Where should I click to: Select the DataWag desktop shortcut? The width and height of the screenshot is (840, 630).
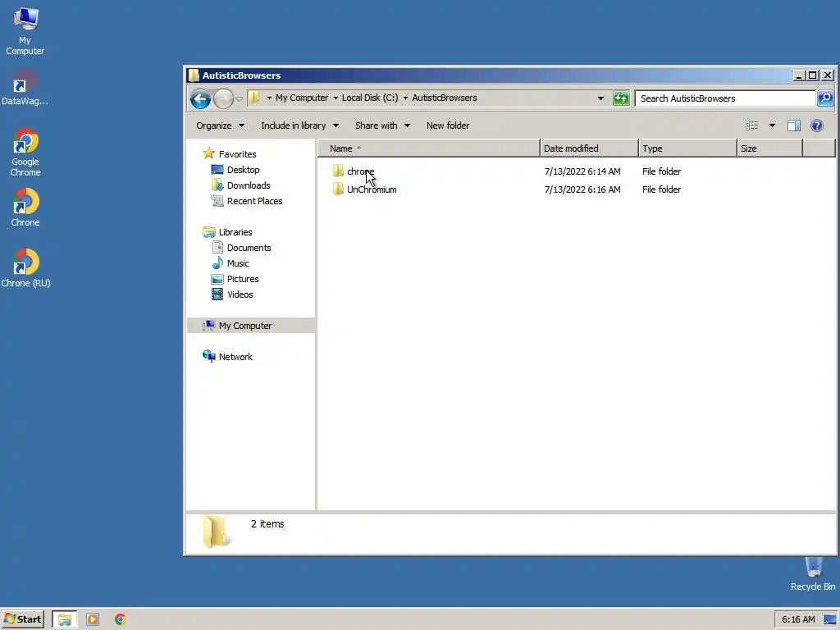24,88
